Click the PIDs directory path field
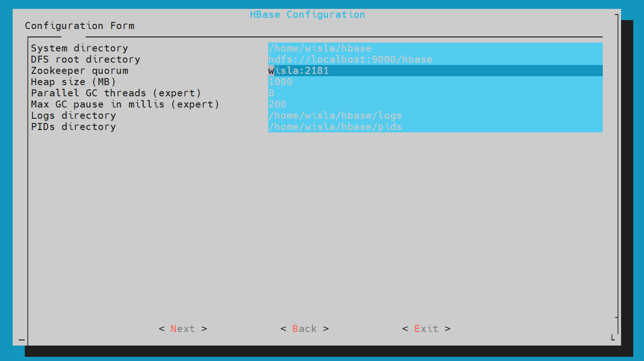This screenshot has height=361, width=644. click(435, 127)
